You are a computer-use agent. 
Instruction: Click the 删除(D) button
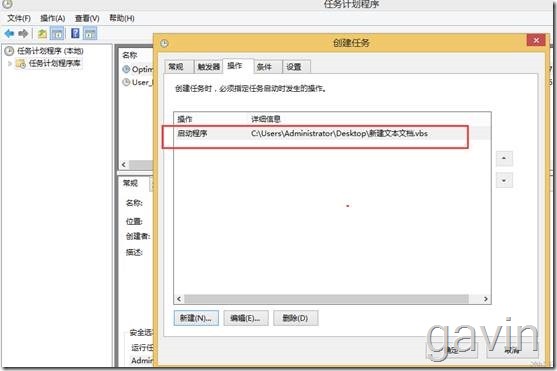(296, 318)
